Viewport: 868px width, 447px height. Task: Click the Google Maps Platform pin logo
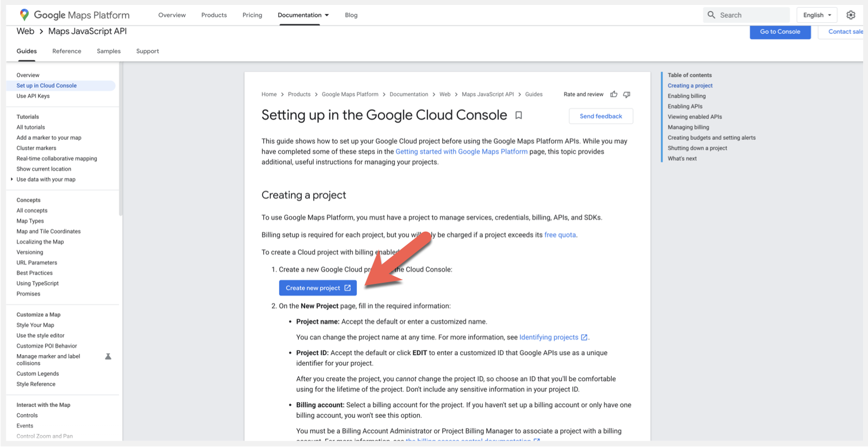(24, 15)
